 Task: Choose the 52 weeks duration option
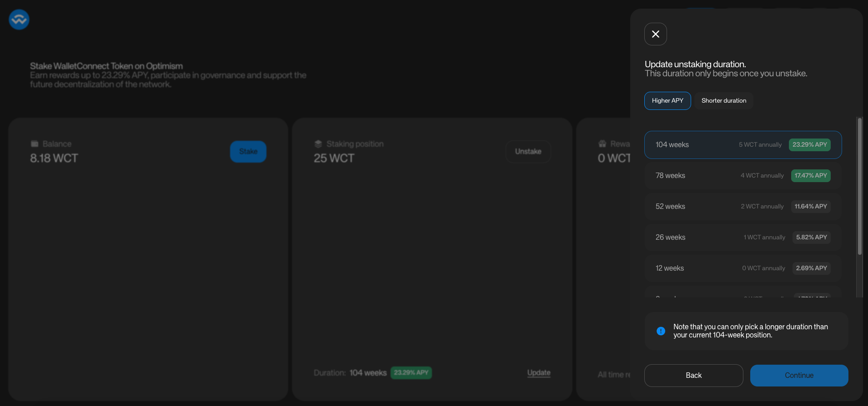pos(743,207)
